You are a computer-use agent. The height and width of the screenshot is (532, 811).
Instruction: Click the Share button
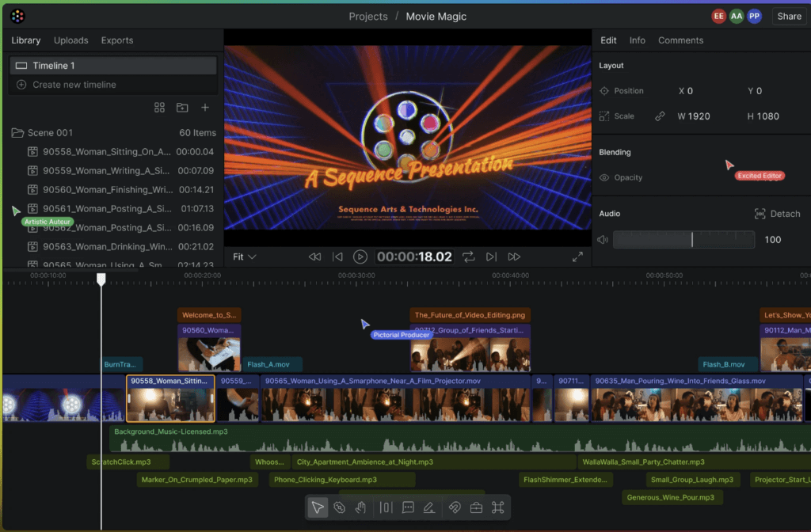click(789, 16)
